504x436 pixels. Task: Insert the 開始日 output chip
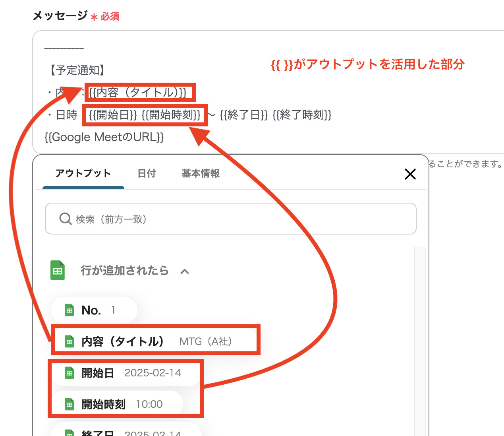coord(126,373)
